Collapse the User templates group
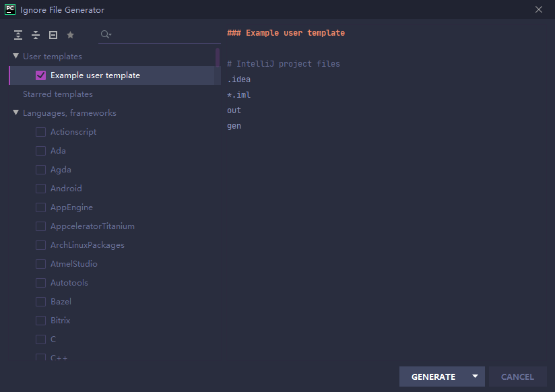The width and height of the screenshot is (555, 392). (15, 56)
